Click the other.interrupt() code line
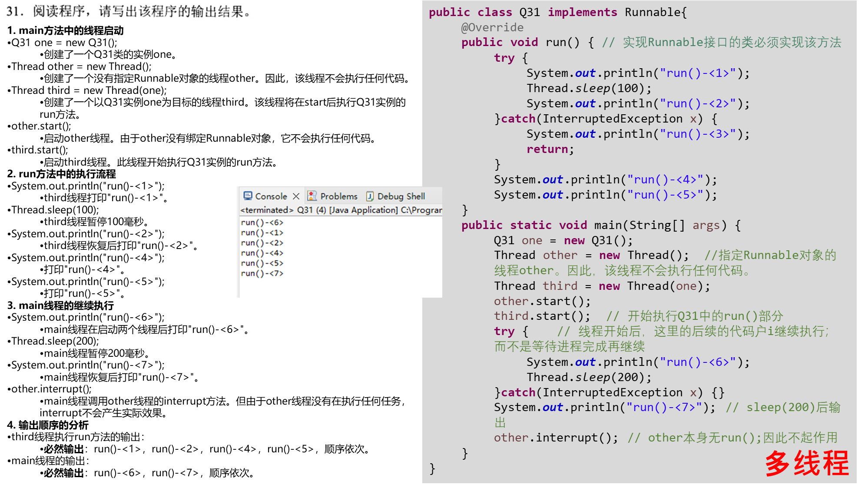868x498 pixels. coord(556,438)
